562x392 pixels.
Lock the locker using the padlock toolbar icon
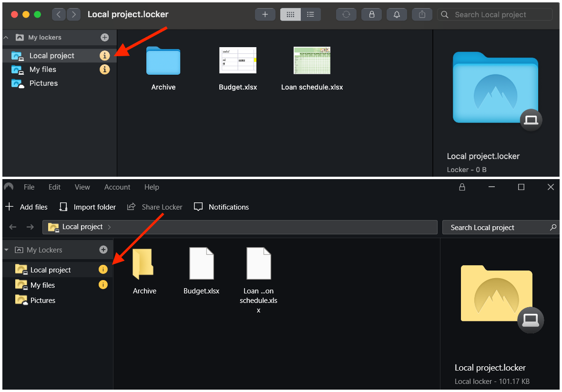(x=371, y=14)
